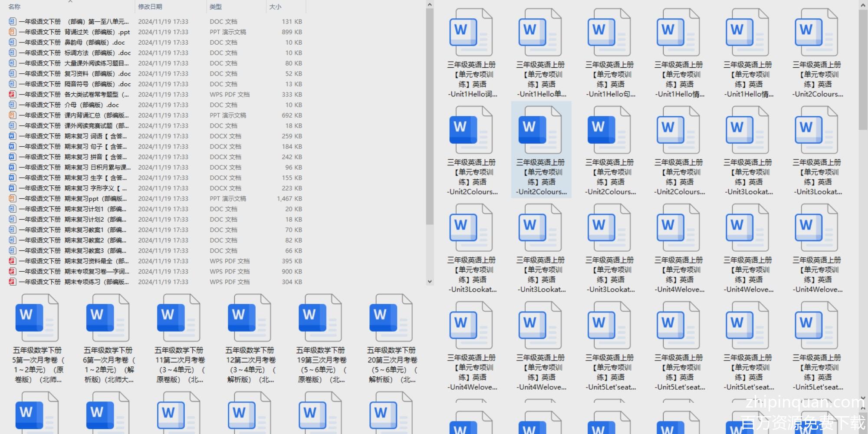
Task: Sort files by 大小 column
Action: (275, 7)
